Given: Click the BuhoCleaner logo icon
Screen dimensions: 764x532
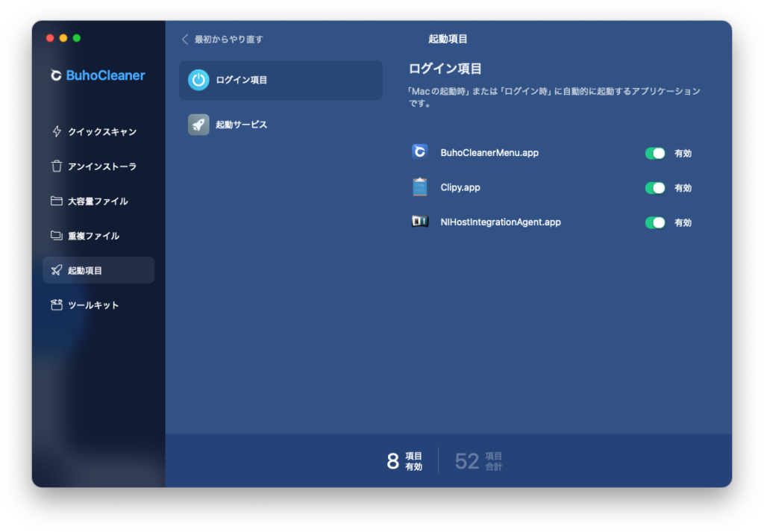Looking at the screenshot, I should click(56, 75).
